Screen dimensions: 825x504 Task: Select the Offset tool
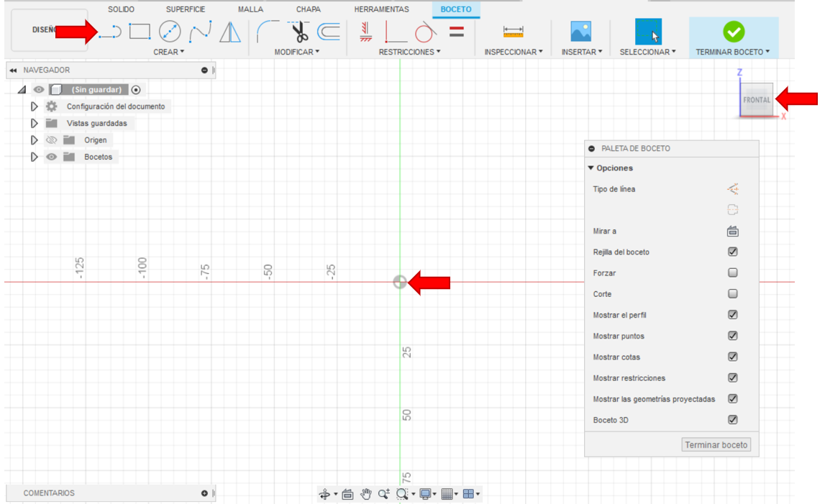(x=329, y=32)
